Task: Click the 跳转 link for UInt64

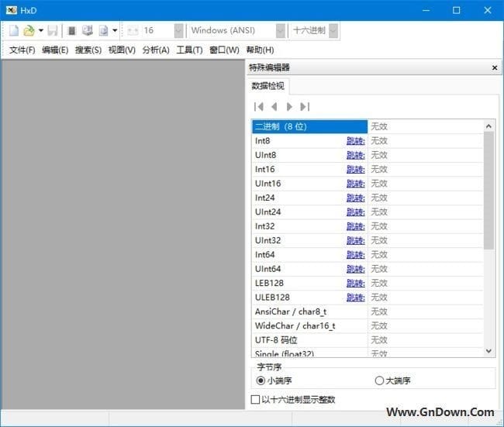Action: point(355,269)
